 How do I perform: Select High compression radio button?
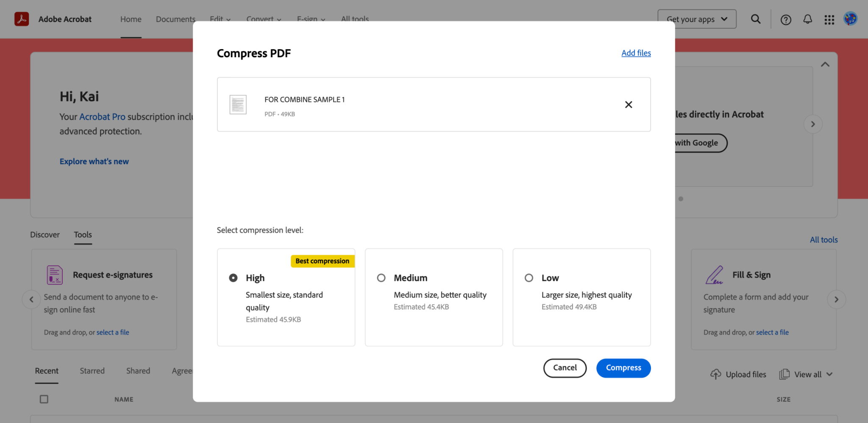pos(233,278)
